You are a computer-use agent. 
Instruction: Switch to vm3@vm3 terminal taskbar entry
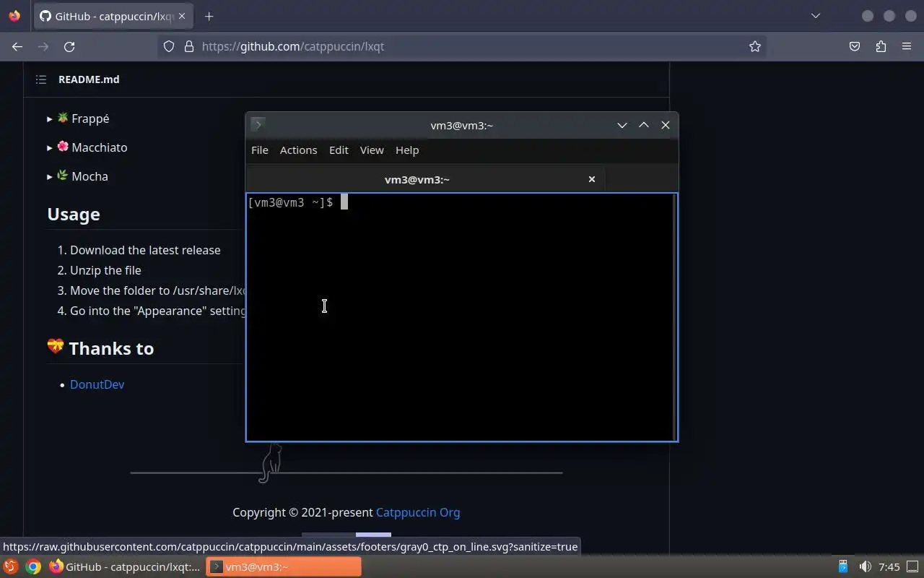[284, 567]
